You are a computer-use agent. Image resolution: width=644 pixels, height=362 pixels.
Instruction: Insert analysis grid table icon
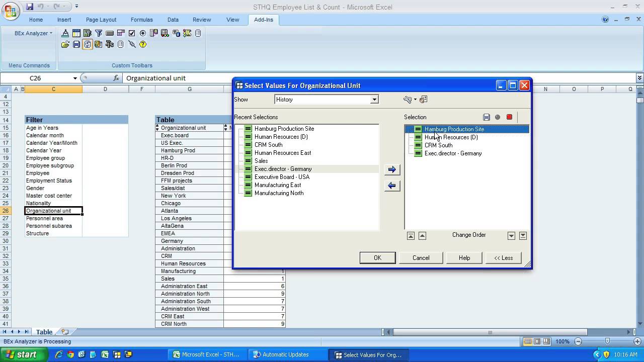point(76,33)
